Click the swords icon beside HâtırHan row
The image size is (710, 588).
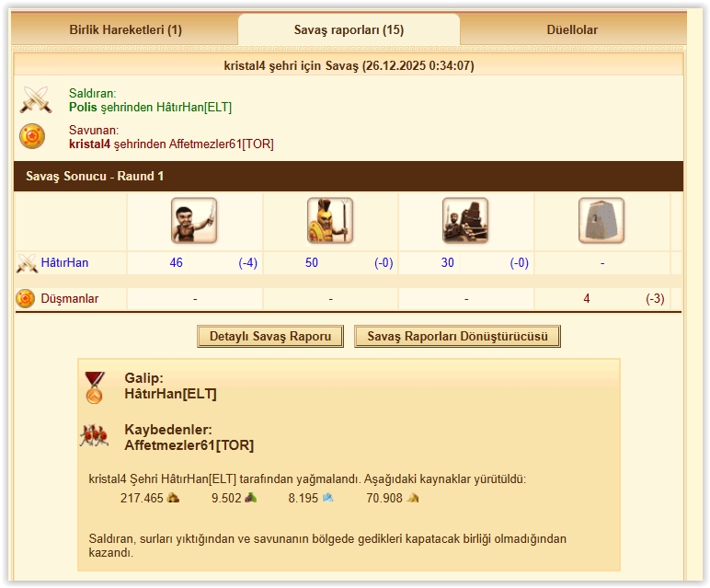pyautogui.click(x=27, y=263)
